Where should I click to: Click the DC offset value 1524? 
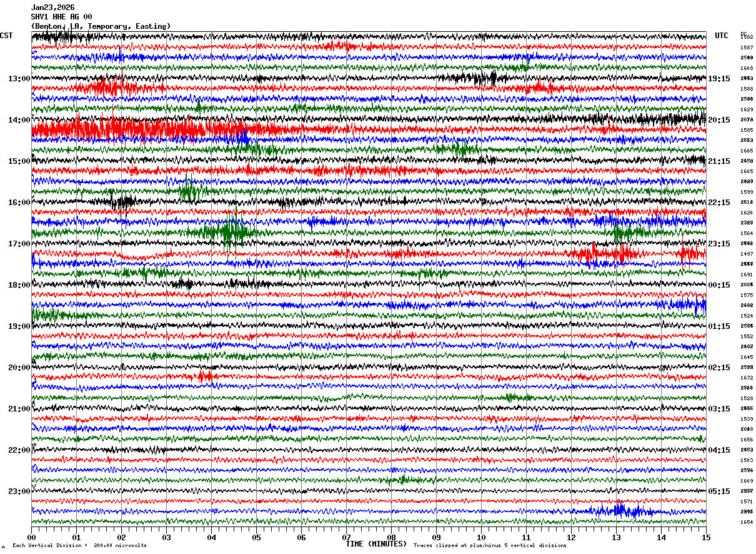pyautogui.click(x=747, y=316)
